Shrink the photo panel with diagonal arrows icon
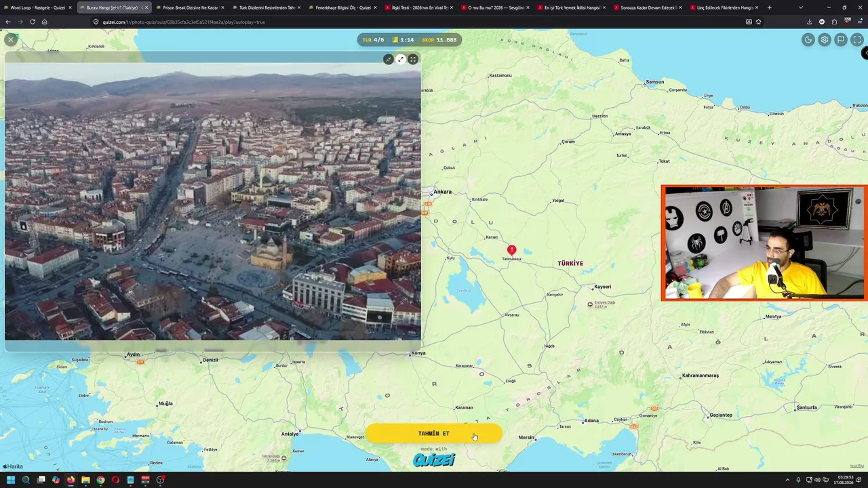The image size is (868, 488). pyautogui.click(x=388, y=60)
